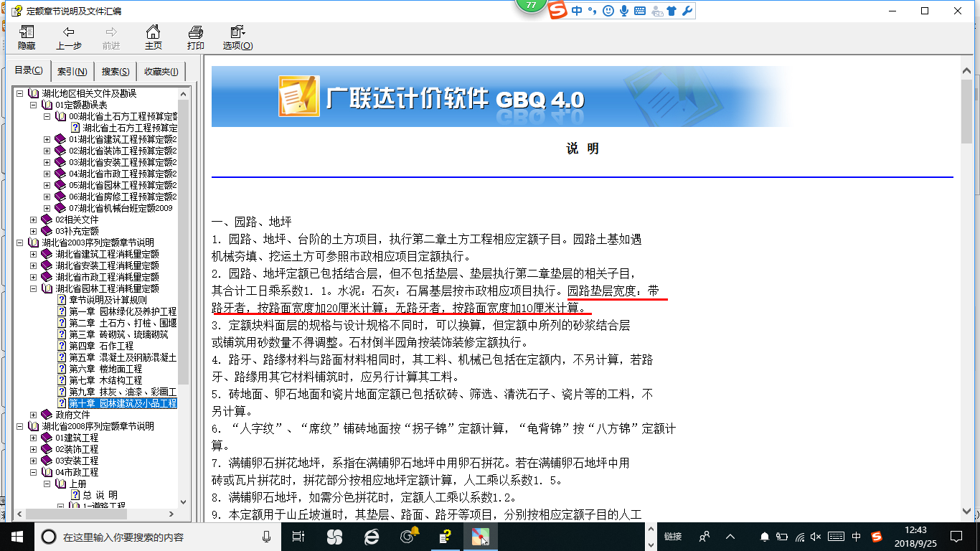Select the 湖北省建筑工程消耗量定额 book node

[x=107, y=254]
